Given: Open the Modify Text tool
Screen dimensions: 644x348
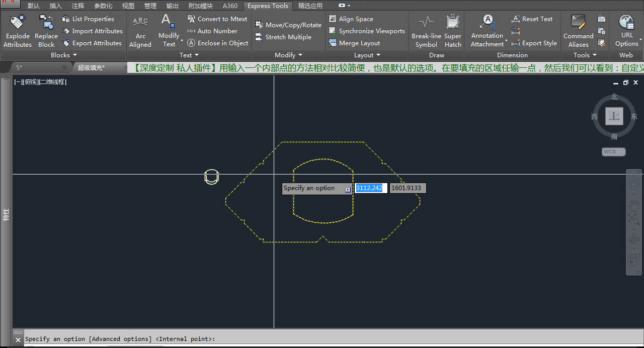Looking at the screenshot, I should pyautogui.click(x=169, y=31).
